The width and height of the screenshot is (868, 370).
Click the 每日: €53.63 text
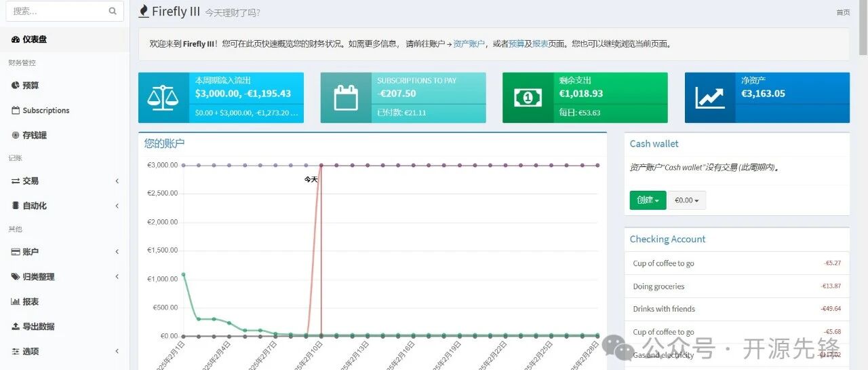pos(580,113)
